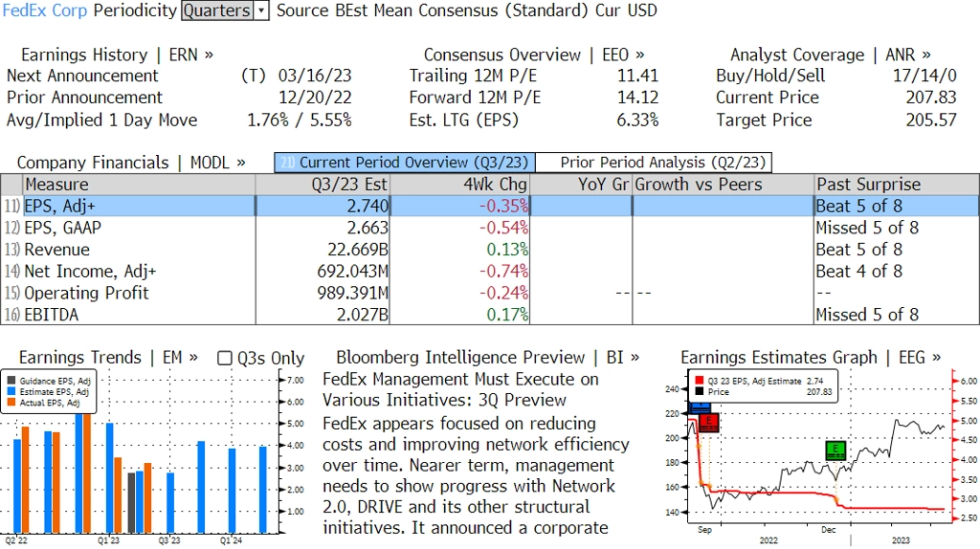Click the Forward 12M P/E value 14.12
Viewport: 980px width, 549px height.
point(637,98)
